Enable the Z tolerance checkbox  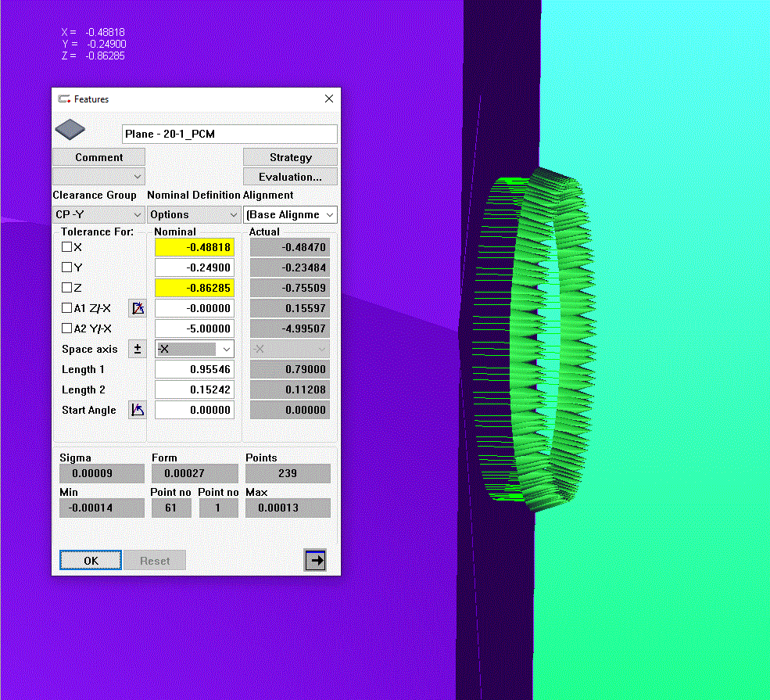66,288
